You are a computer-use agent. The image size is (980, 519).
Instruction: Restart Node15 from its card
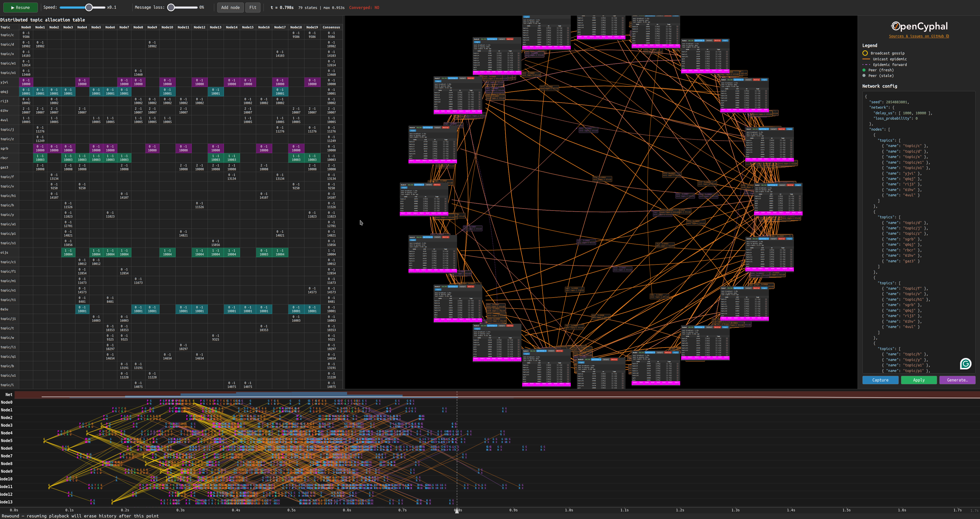pyautogui.click(x=429, y=185)
